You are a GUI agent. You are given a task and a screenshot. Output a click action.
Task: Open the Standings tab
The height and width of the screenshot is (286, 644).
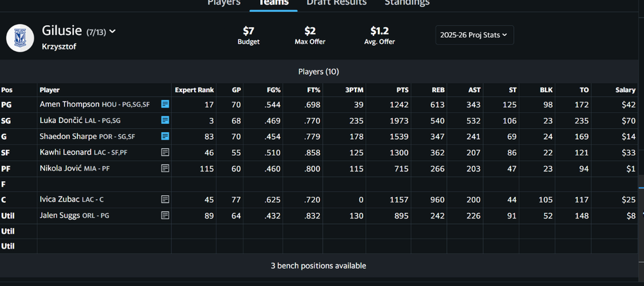click(407, 3)
